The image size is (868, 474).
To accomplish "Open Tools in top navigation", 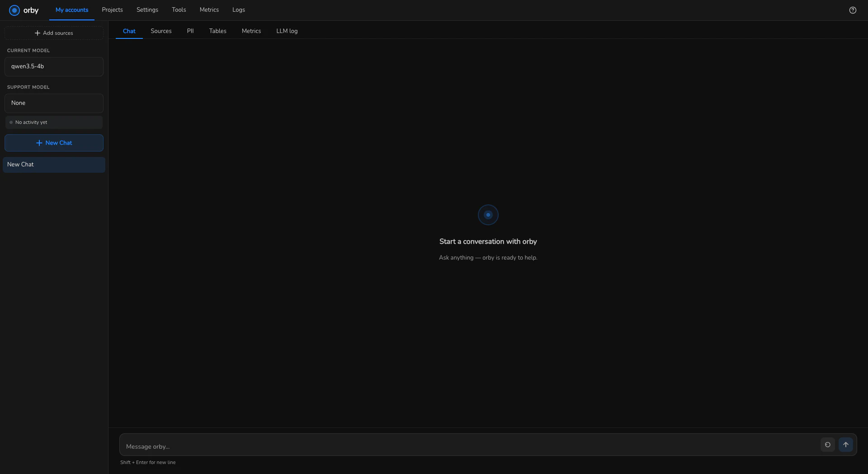I will tap(179, 9).
